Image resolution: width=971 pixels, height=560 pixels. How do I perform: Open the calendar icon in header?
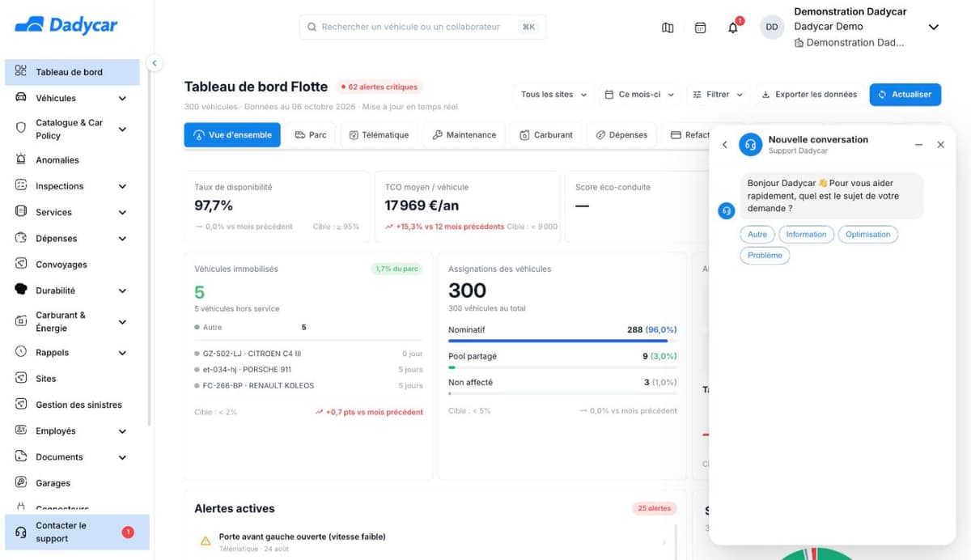pos(700,28)
